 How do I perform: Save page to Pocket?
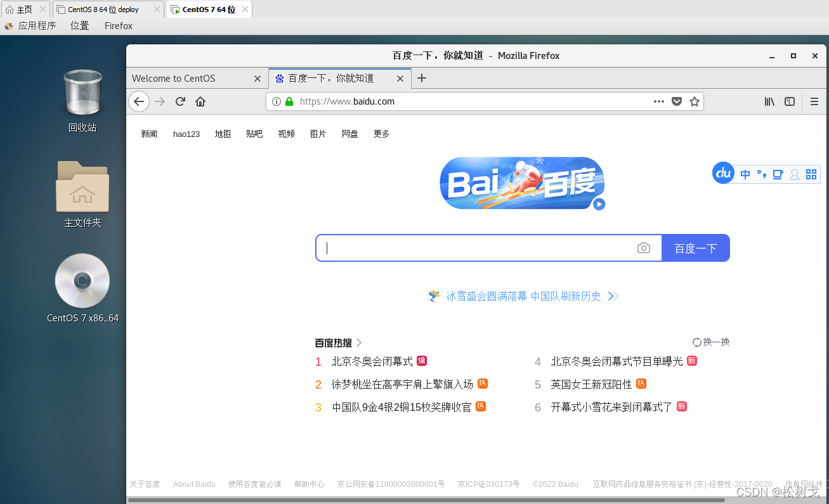(x=677, y=101)
